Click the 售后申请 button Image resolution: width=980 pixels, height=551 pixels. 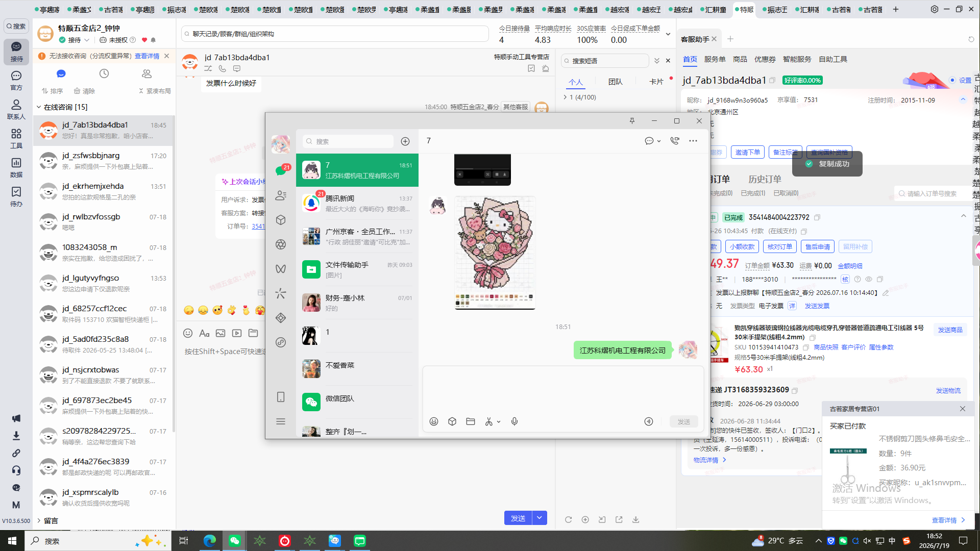pos(818,247)
